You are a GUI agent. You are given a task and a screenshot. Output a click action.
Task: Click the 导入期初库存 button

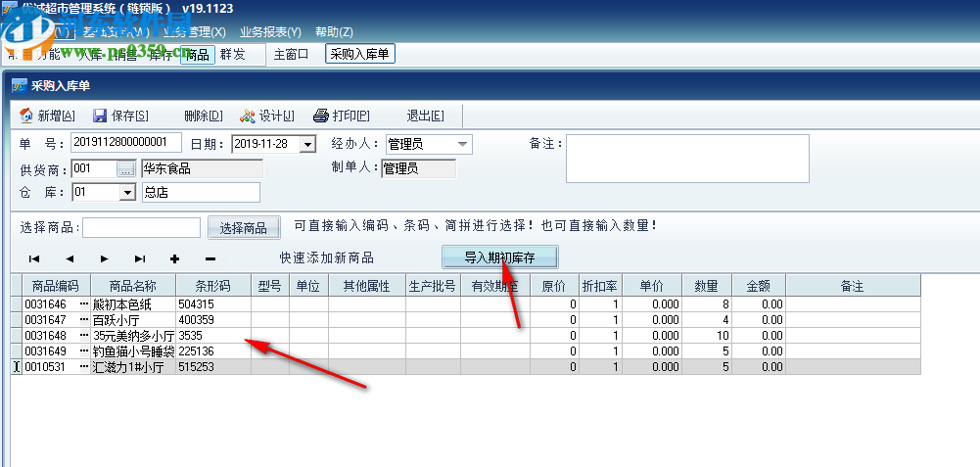pyautogui.click(x=500, y=257)
